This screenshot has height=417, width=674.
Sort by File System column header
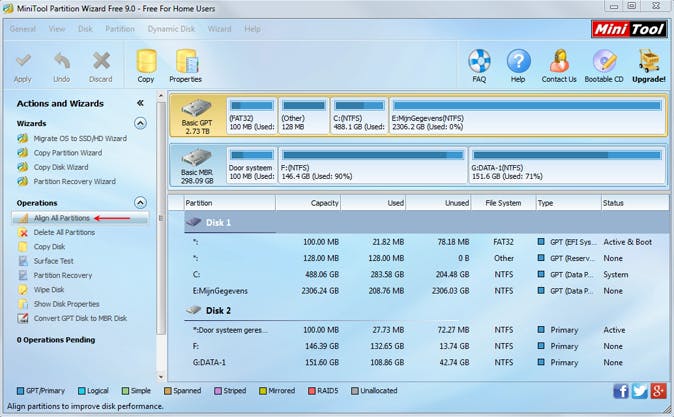[503, 203]
